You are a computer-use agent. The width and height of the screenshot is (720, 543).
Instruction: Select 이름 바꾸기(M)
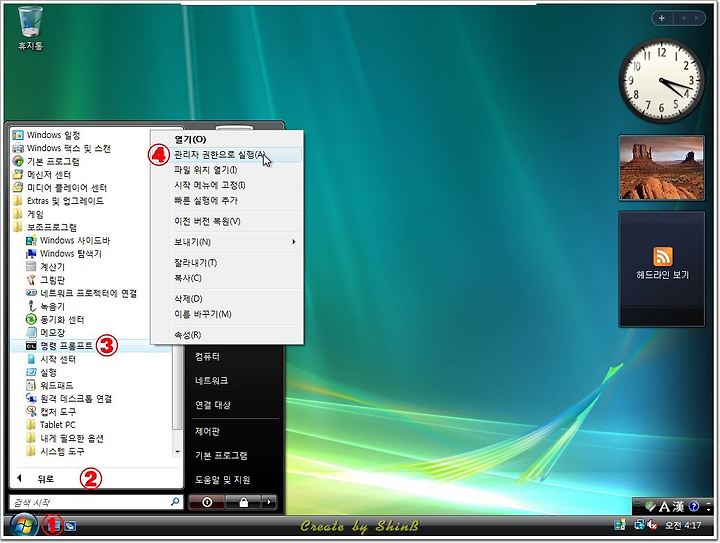coord(227,314)
